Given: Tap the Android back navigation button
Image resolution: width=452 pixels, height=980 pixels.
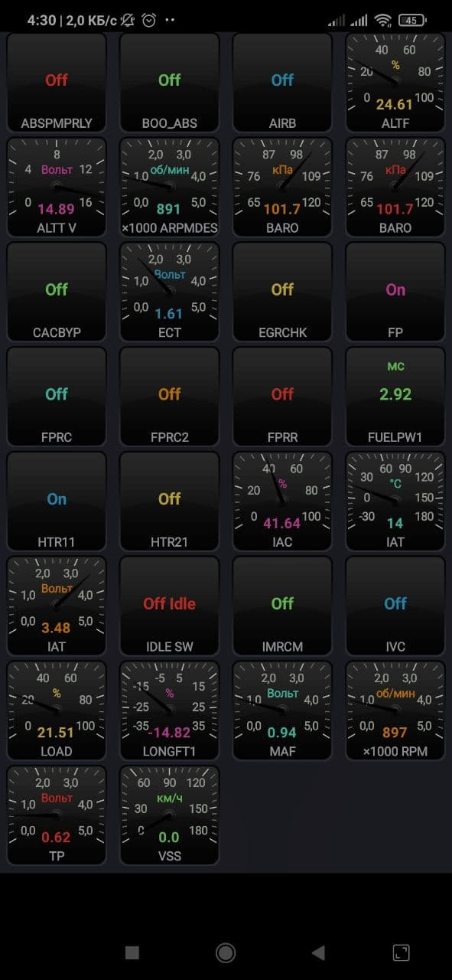Looking at the screenshot, I should [x=318, y=952].
